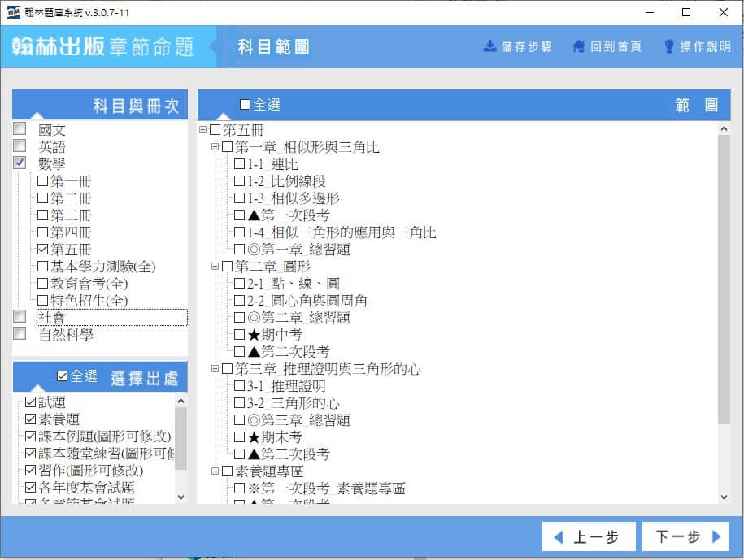The height and width of the screenshot is (560, 744).
Task: Select ◎第二章 總習題 row
Action: (298, 318)
